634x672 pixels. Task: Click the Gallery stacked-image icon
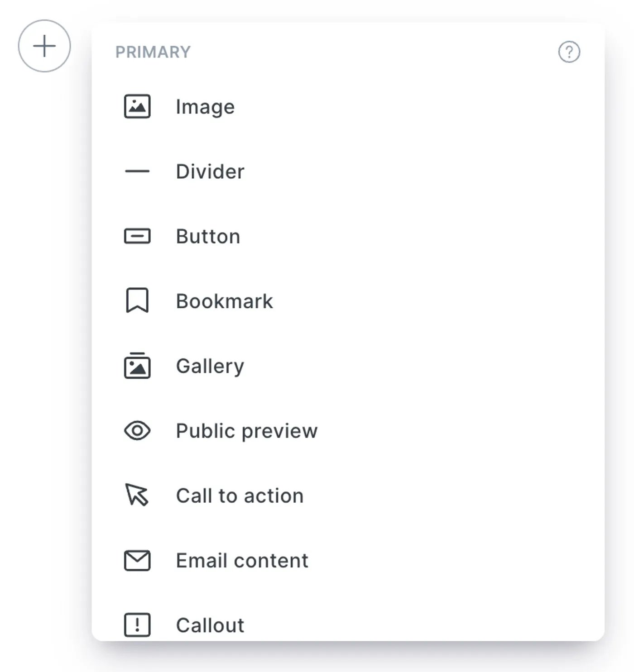click(137, 365)
